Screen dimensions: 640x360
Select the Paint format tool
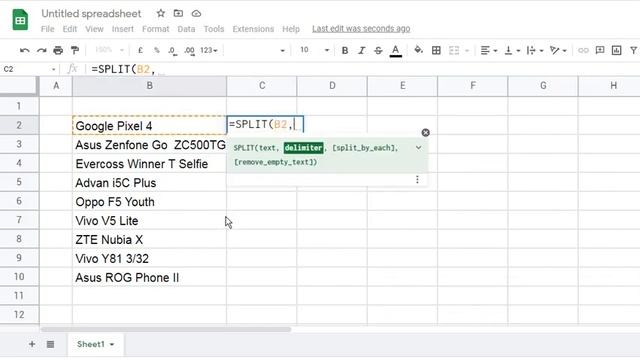pyautogui.click(x=75, y=50)
